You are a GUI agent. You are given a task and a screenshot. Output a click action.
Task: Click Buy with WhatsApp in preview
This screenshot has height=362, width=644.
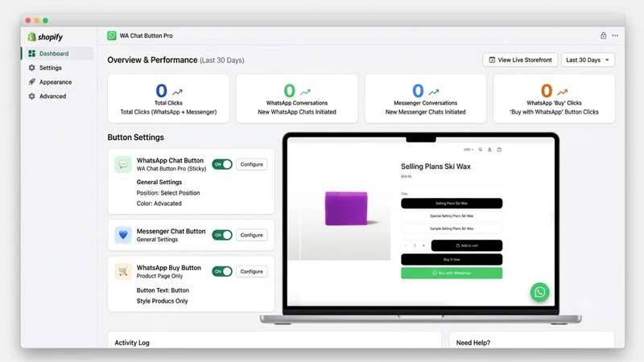pyautogui.click(x=452, y=273)
